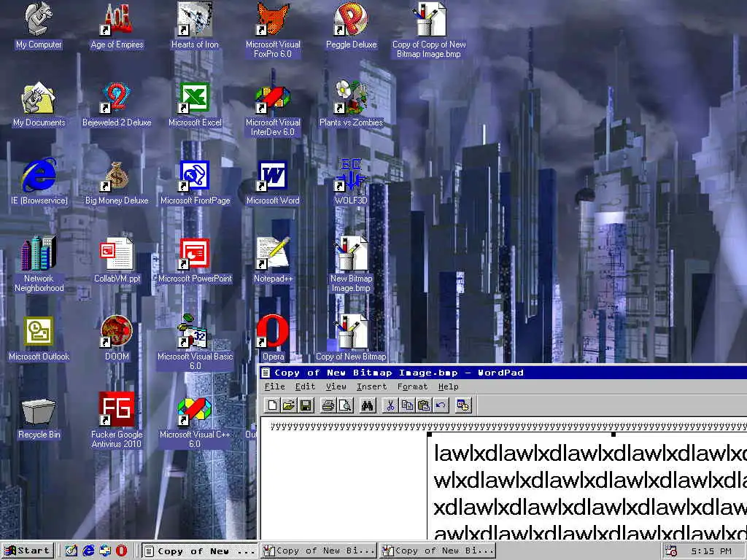Click the Save icon in WordPad toolbar

coord(306,405)
